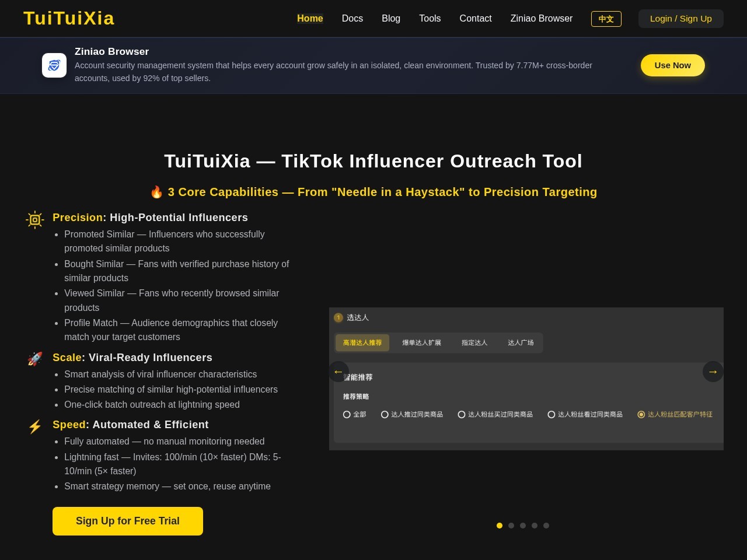This screenshot has width=747, height=560.
Task: Jump to the third carousel dot
Action: [x=523, y=526]
